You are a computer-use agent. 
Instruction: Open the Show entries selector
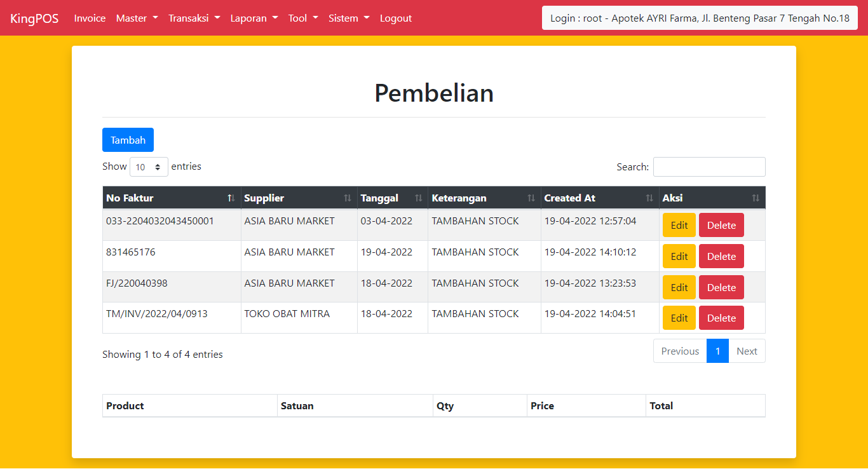click(x=149, y=167)
